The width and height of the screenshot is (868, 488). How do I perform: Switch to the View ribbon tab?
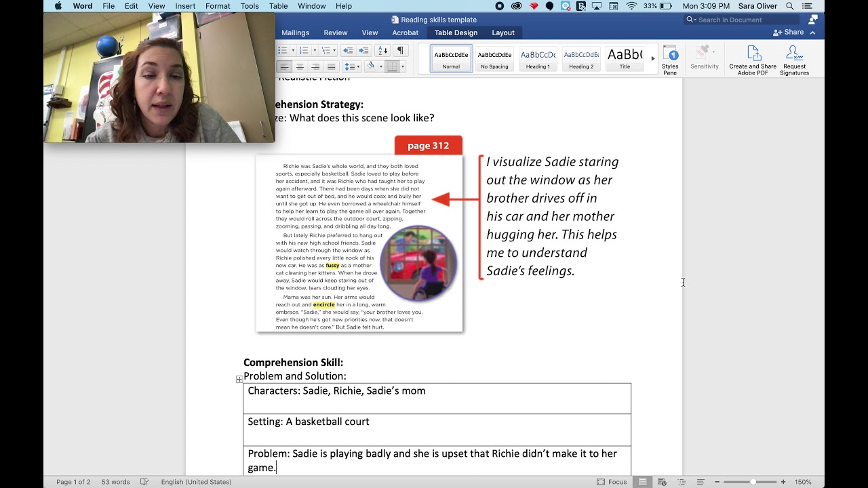pyautogui.click(x=370, y=33)
